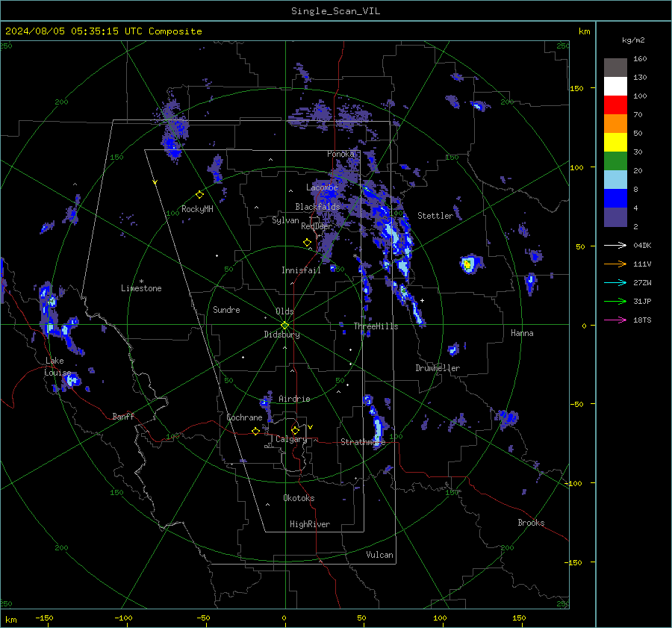This screenshot has width=672, height=628.
Task: Click the yellow diamond marker above Calgary
Action: pos(295,430)
